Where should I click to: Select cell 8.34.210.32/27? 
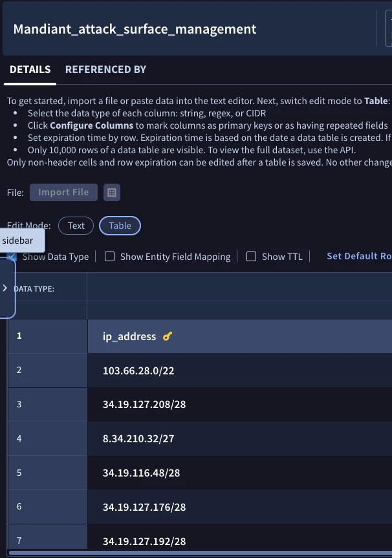tap(239, 438)
